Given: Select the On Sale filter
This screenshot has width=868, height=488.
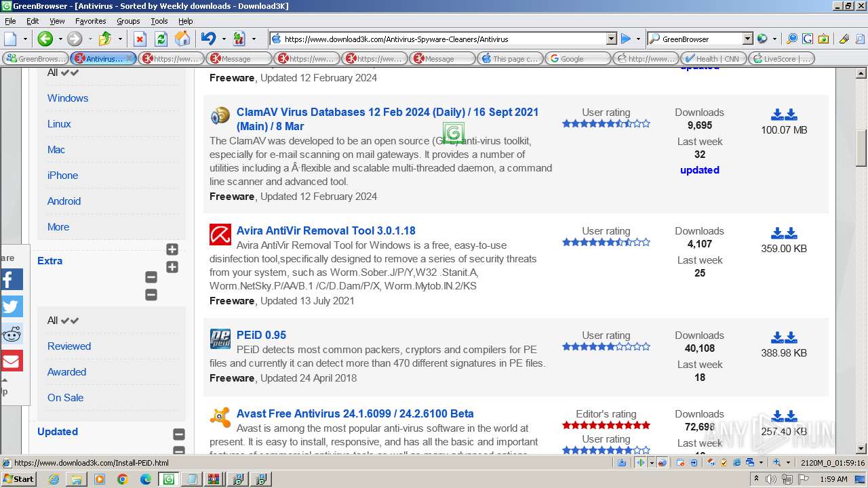Looking at the screenshot, I should pyautogui.click(x=65, y=398).
